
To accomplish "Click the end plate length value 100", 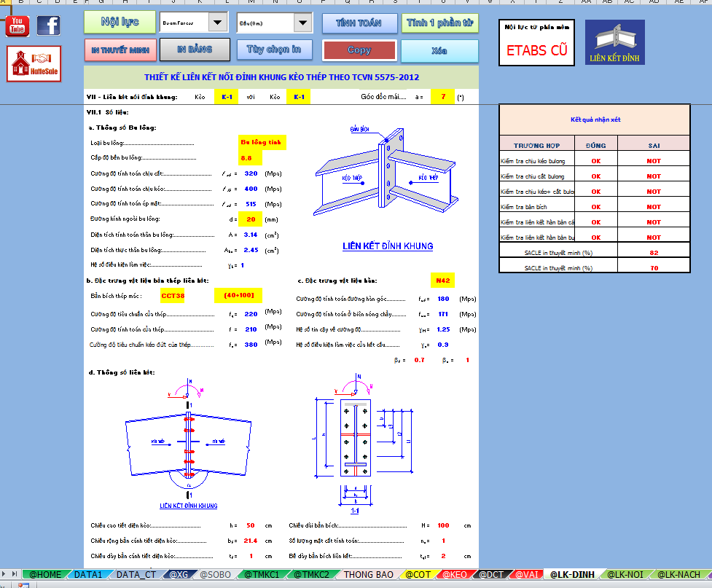I will pos(443,525).
